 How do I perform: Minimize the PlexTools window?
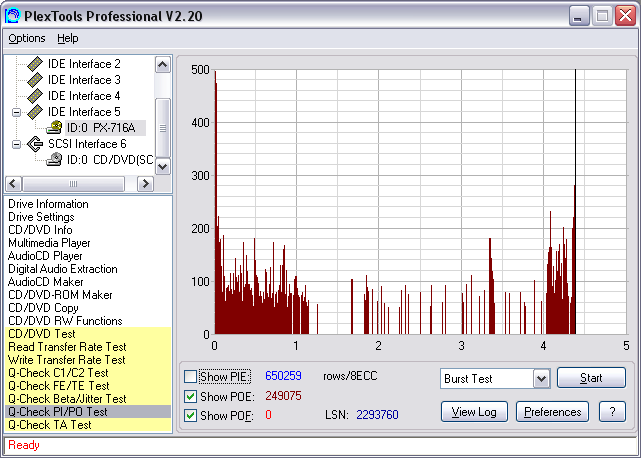pyautogui.click(x=579, y=16)
